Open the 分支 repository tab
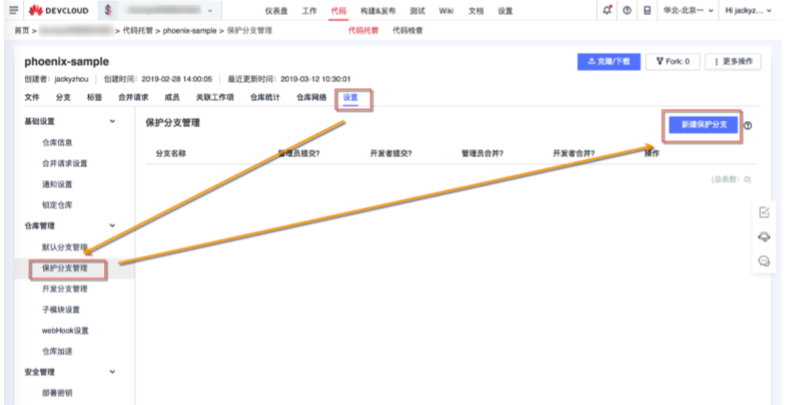 coord(63,97)
